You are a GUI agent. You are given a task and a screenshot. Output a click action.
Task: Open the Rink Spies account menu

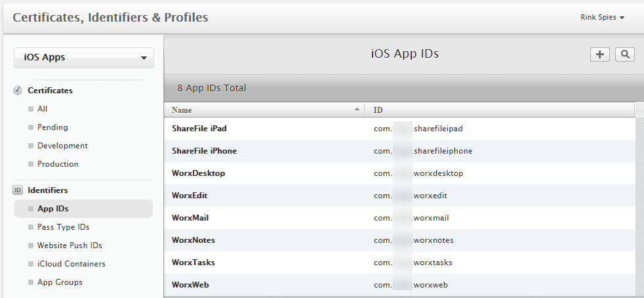[x=602, y=17]
